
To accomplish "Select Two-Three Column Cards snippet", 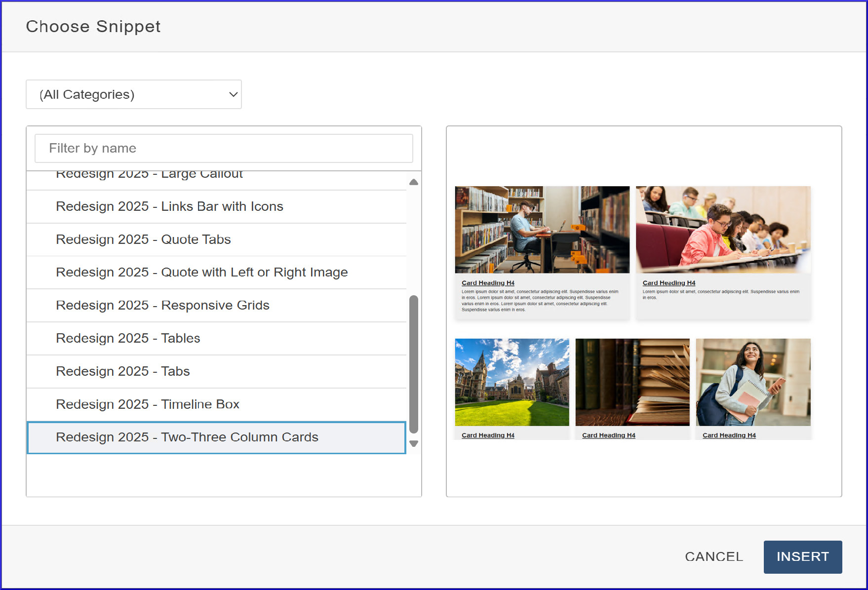I will click(187, 437).
